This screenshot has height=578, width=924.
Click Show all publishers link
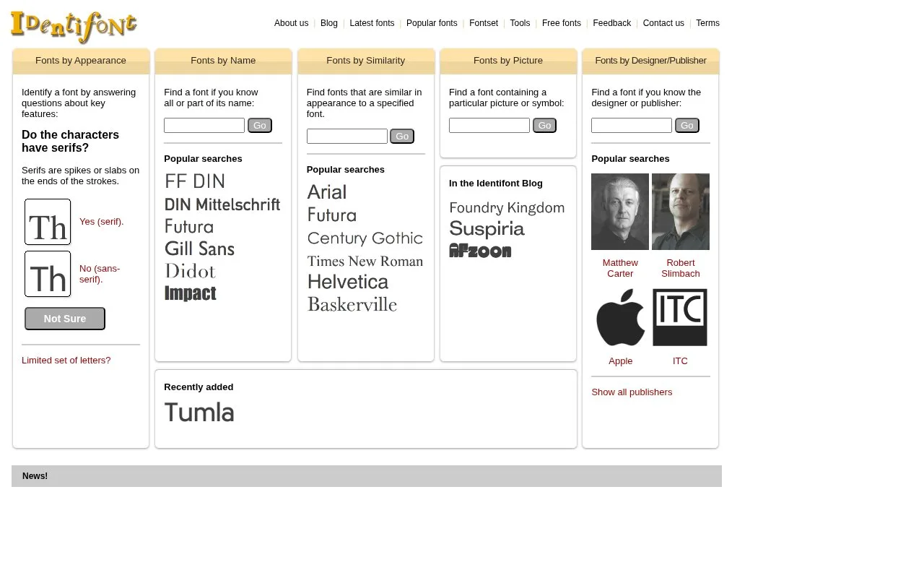click(632, 392)
